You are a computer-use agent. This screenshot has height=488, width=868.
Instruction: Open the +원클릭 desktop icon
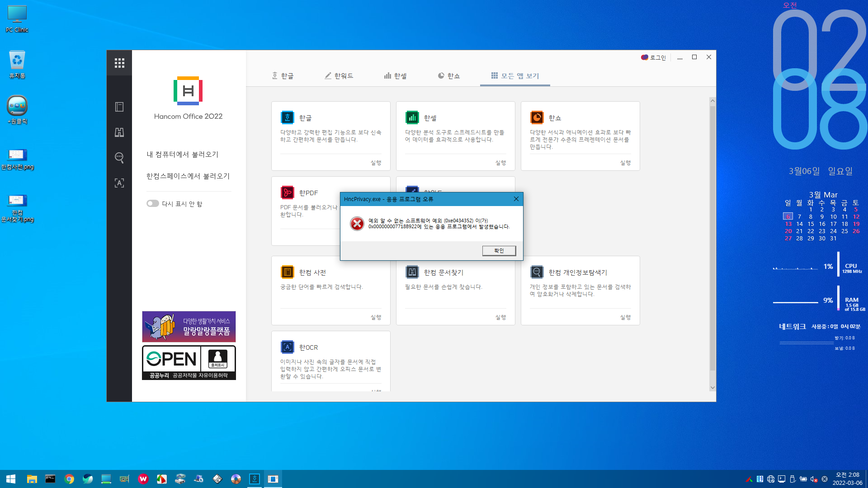[x=17, y=110]
